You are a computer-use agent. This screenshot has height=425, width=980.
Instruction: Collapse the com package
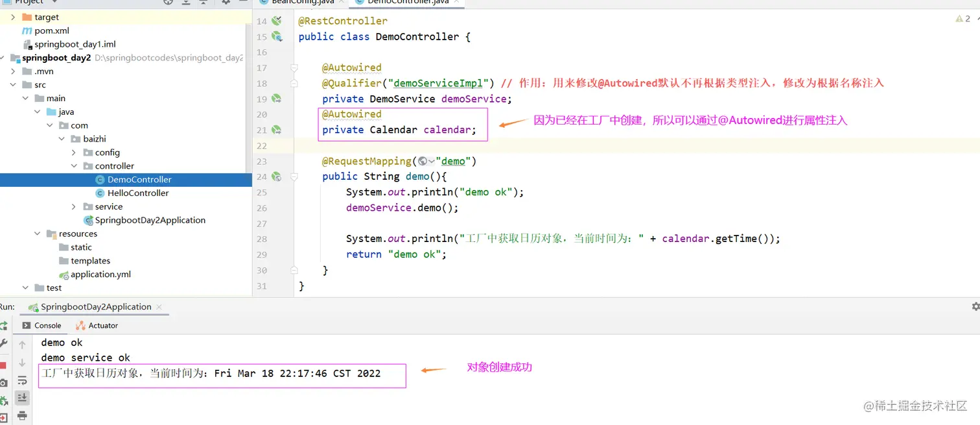[x=50, y=125]
